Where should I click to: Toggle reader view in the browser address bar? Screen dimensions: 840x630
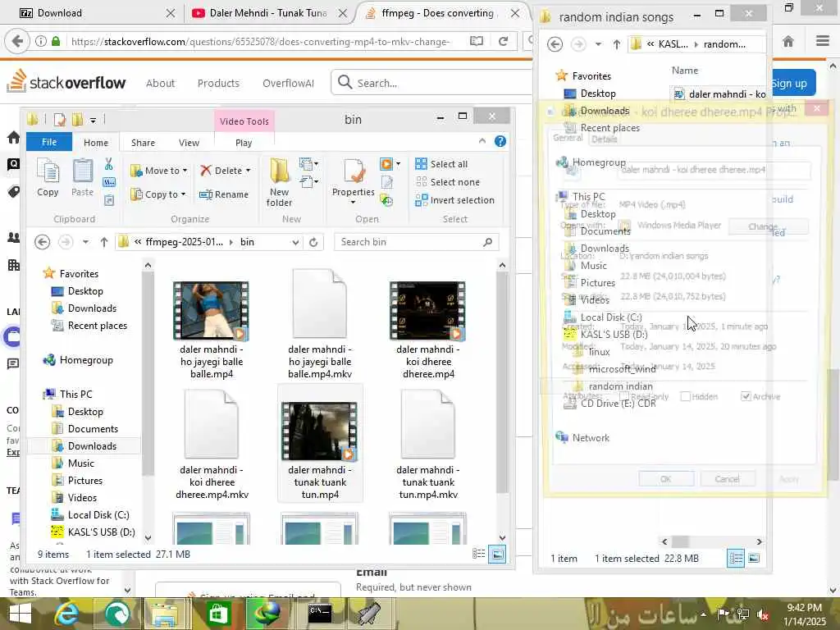click(x=477, y=41)
